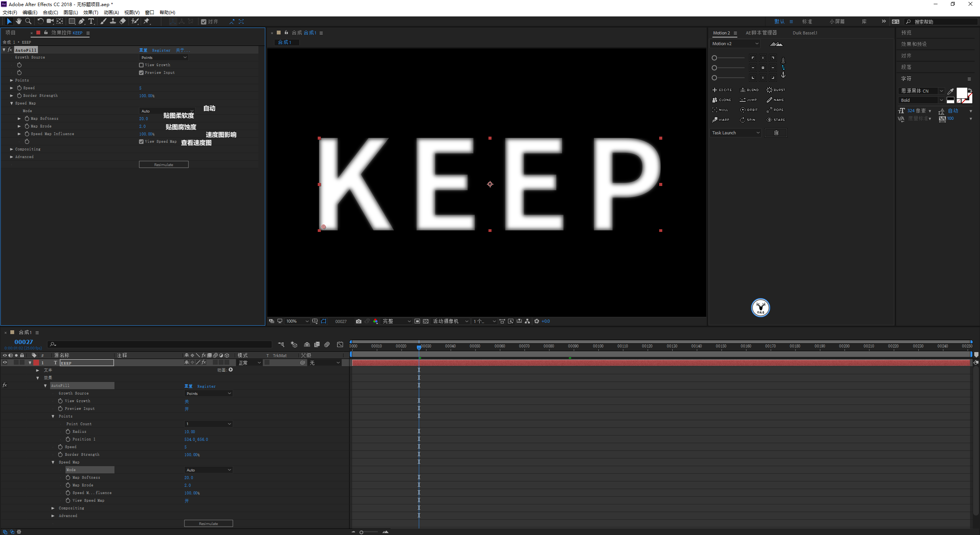
Task: Select the Brush tool
Action: pyautogui.click(x=103, y=21)
